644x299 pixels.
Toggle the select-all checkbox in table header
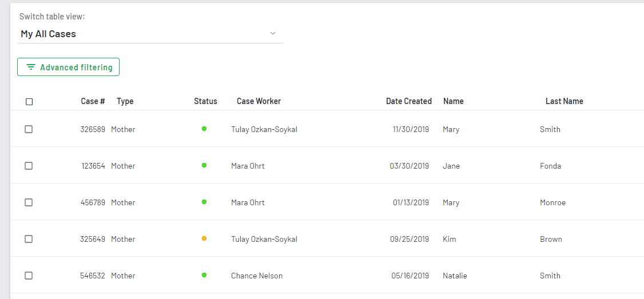(29, 102)
